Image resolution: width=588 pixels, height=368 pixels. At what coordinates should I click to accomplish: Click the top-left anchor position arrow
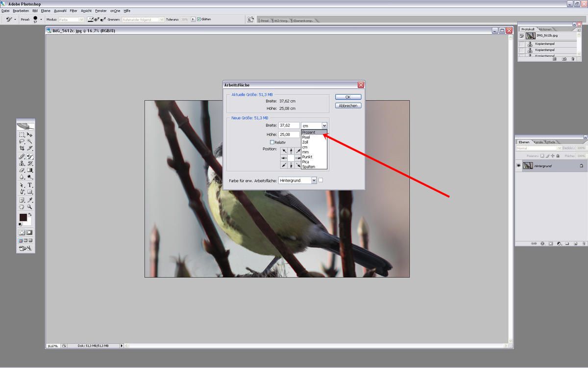coord(284,151)
